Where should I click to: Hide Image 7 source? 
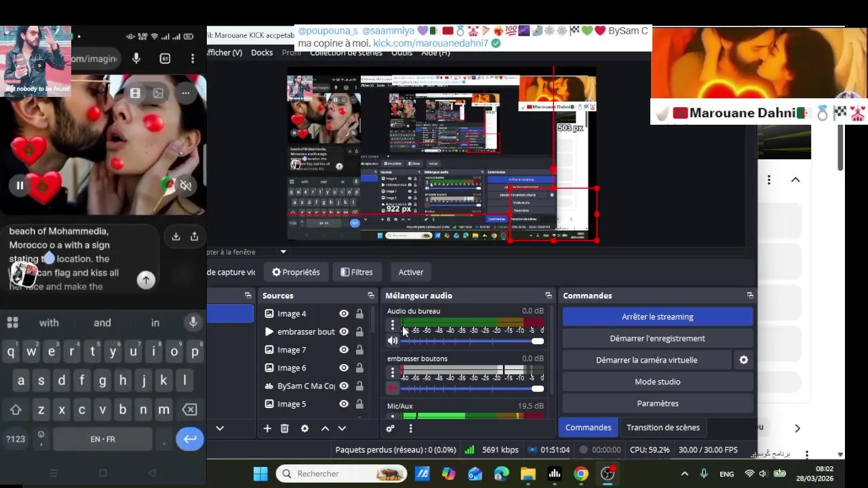click(344, 350)
